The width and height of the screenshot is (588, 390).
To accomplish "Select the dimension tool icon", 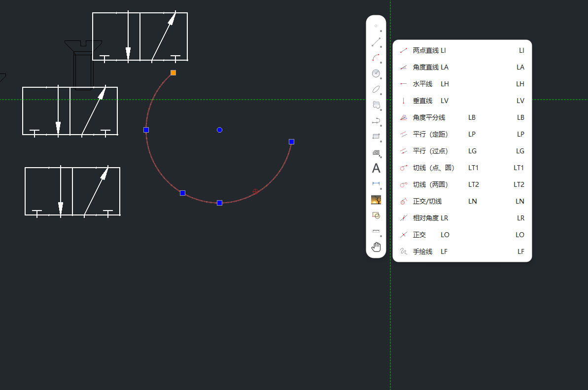I will click(376, 184).
